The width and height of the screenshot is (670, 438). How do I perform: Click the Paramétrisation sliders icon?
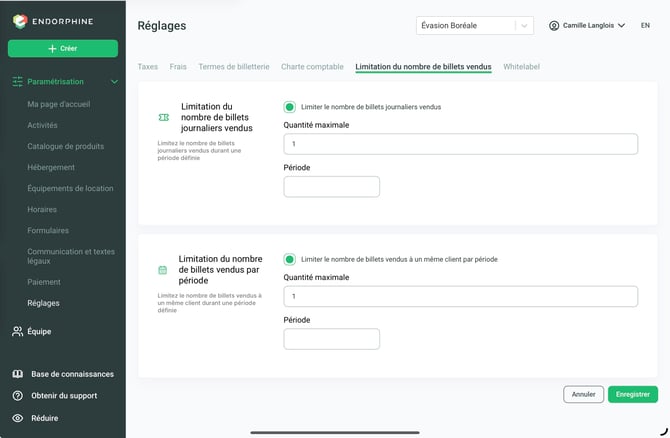click(x=18, y=82)
